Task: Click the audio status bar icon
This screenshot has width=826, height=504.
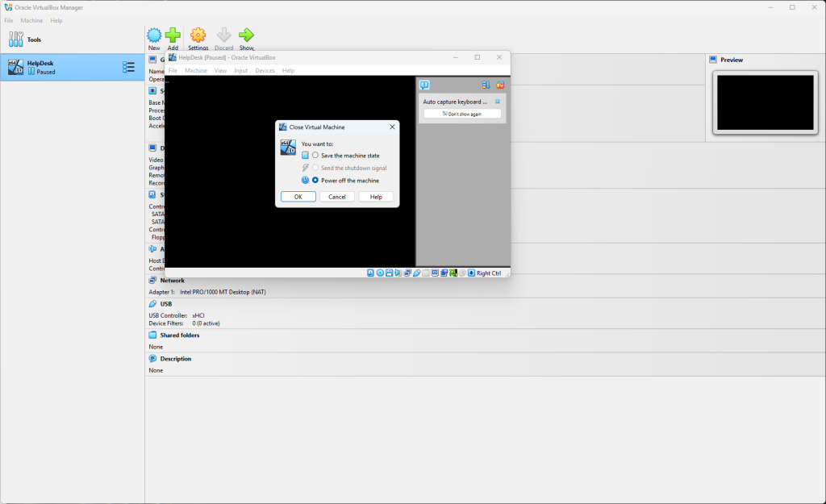Action: (x=398, y=273)
